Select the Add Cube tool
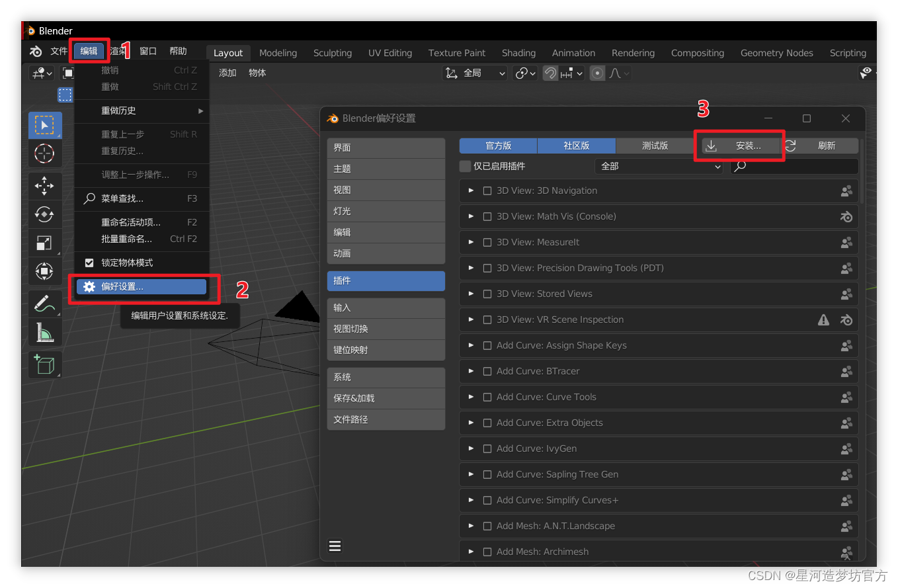 click(x=44, y=364)
